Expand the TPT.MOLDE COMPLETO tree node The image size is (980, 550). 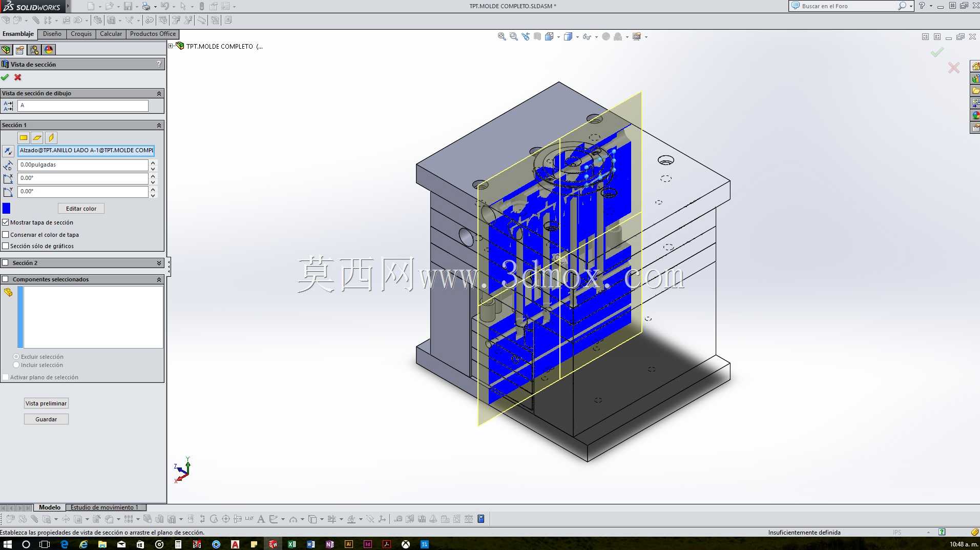point(171,46)
